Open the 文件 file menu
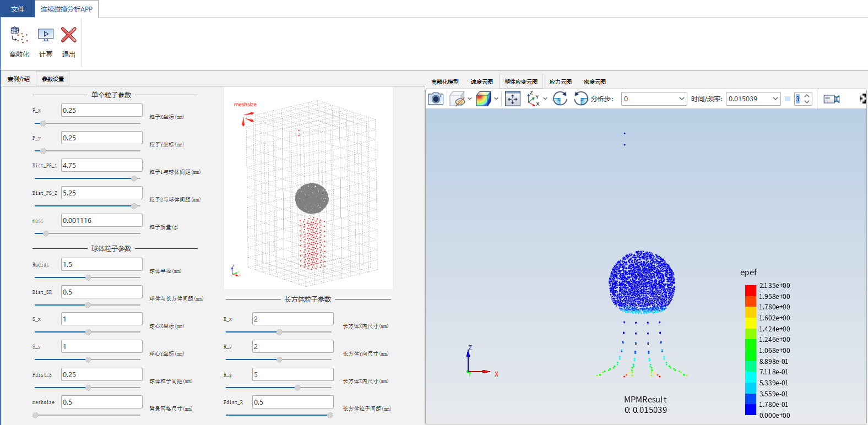Screen dimensions: 868x425 [x=18, y=9]
